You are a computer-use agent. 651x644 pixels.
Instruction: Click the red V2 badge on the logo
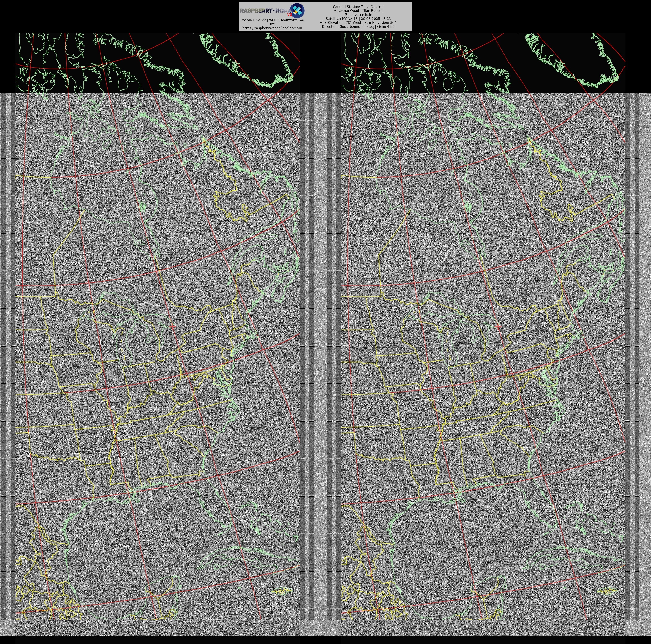point(289,15)
